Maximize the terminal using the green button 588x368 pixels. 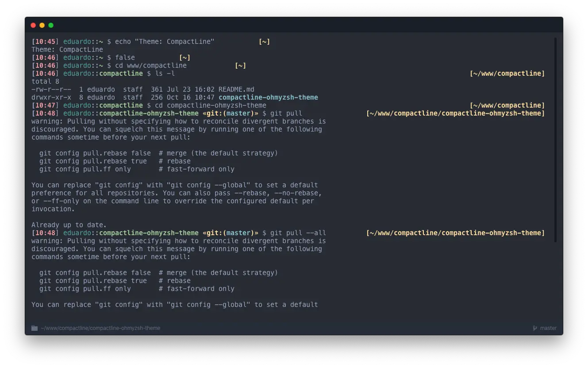51,25
